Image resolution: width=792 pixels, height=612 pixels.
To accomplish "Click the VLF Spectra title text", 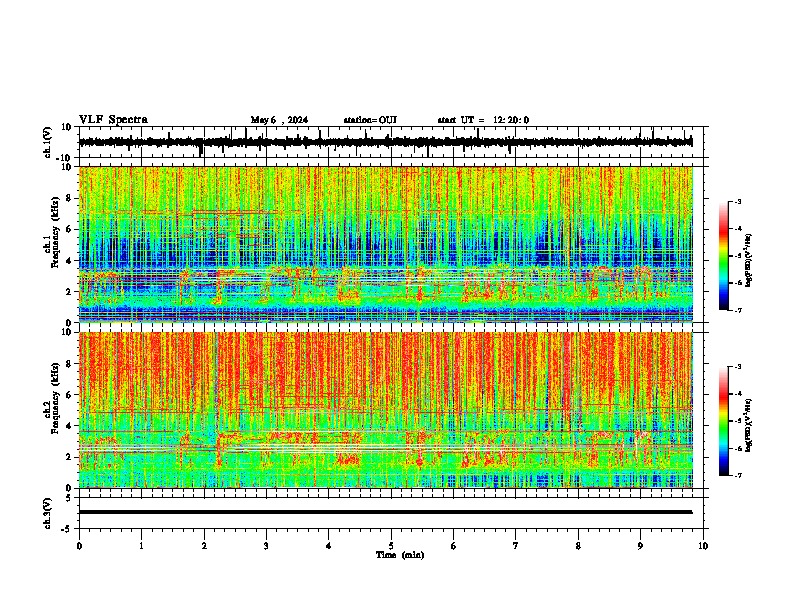I will 113,120.
